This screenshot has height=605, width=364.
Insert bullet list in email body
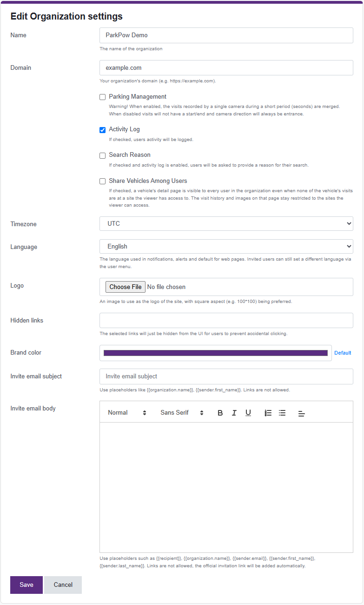282,413
